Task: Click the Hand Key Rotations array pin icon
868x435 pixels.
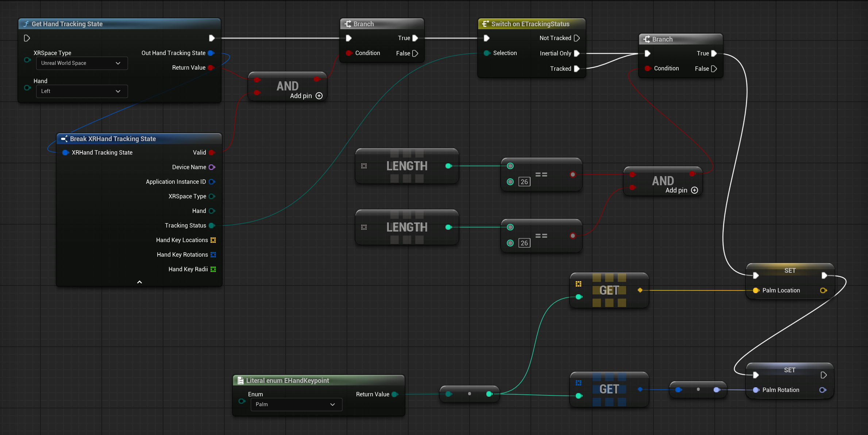Action: coord(213,255)
